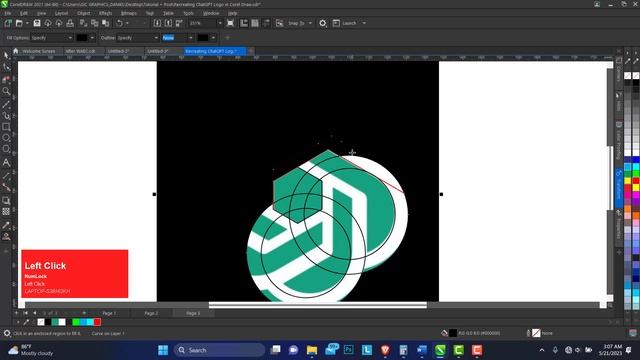Viewport: 640px width, 360px height.
Task: Click the Import icon
Action: point(157,23)
